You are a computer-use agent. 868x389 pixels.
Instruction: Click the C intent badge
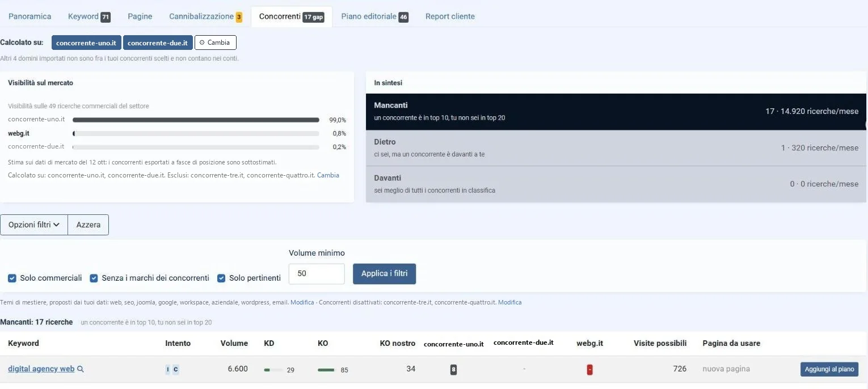point(175,370)
